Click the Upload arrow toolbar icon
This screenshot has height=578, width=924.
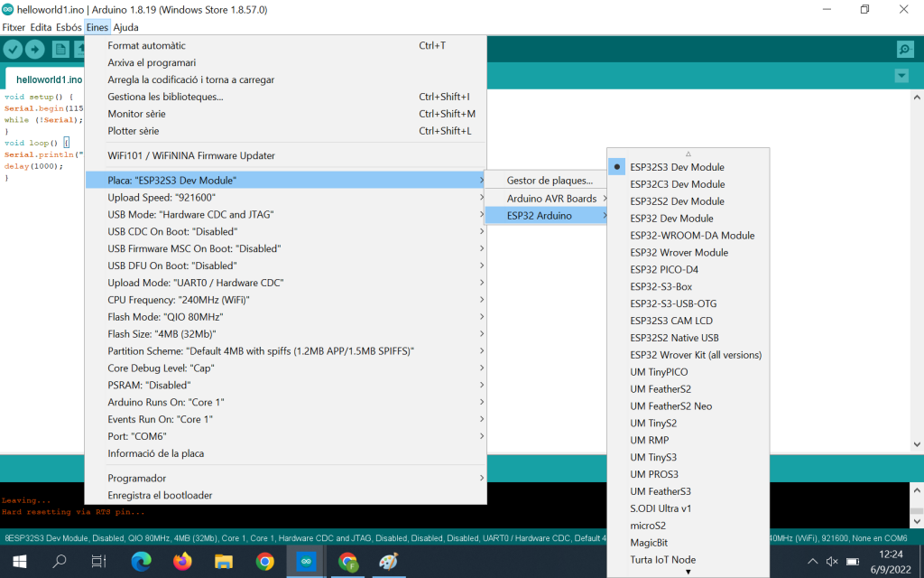pyautogui.click(x=35, y=50)
